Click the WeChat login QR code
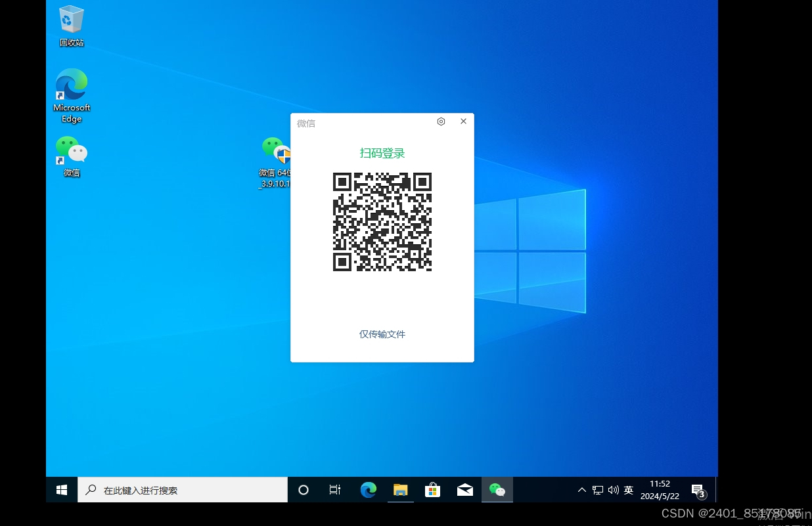This screenshot has width=812, height=526. [382, 222]
